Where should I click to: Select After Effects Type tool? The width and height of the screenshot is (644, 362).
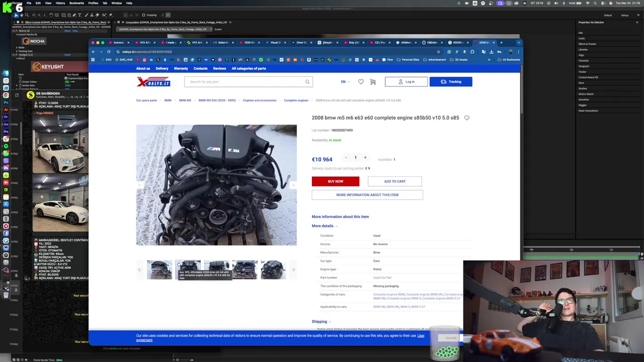[x=79, y=15]
